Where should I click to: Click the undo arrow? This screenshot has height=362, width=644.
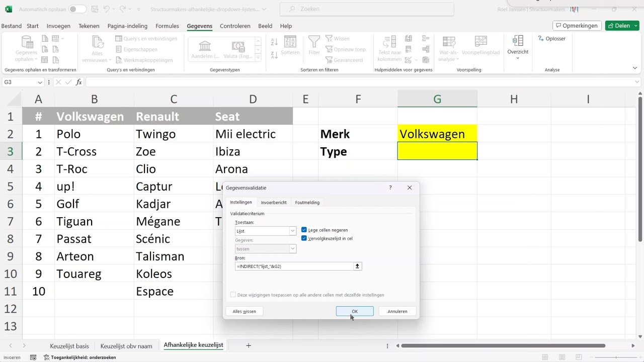click(x=106, y=9)
